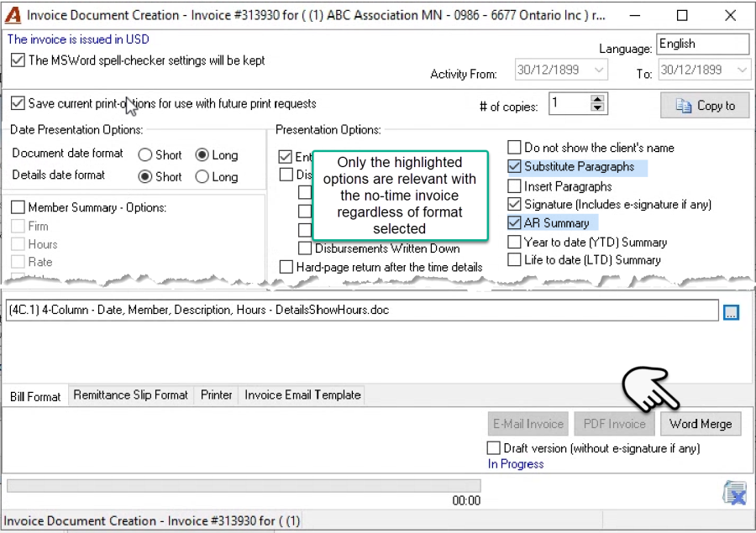Click the red A application logo icon
The width and height of the screenshot is (756, 533).
pyautogui.click(x=13, y=15)
